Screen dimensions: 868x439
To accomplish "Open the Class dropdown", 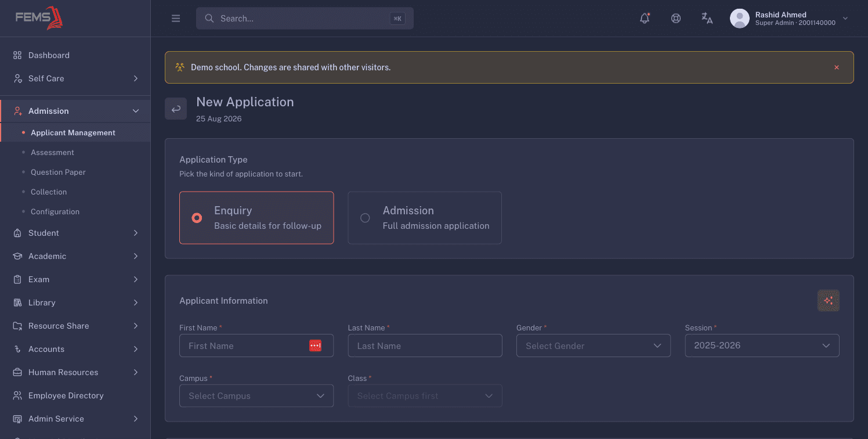I will (425, 396).
